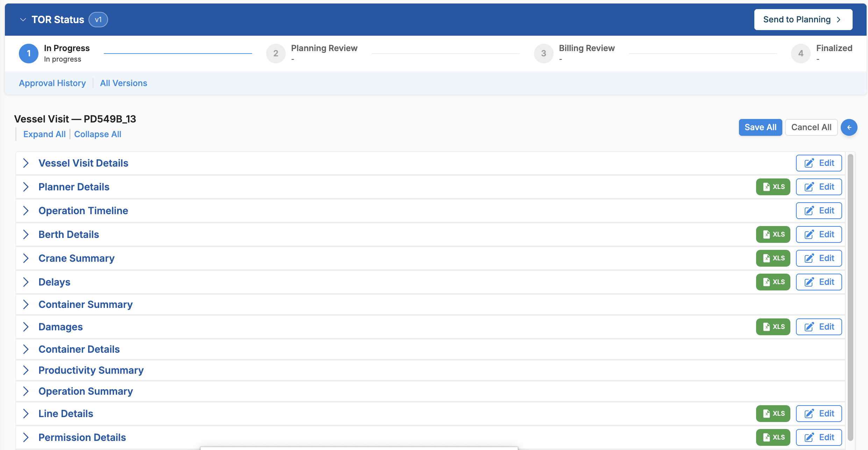The height and width of the screenshot is (450, 868).
Task: Click the Expand All link
Action: click(44, 134)
